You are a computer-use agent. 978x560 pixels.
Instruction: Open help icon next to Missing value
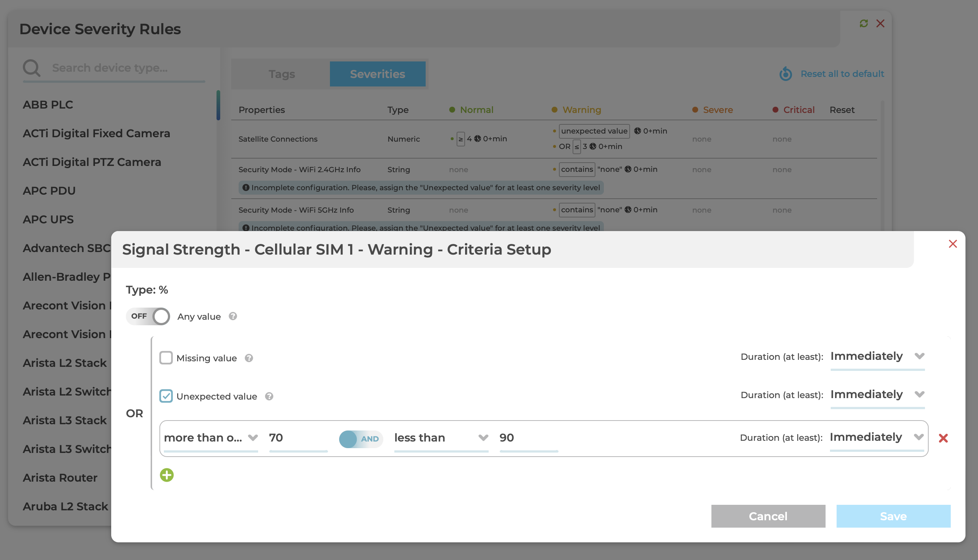coord(249,358)
